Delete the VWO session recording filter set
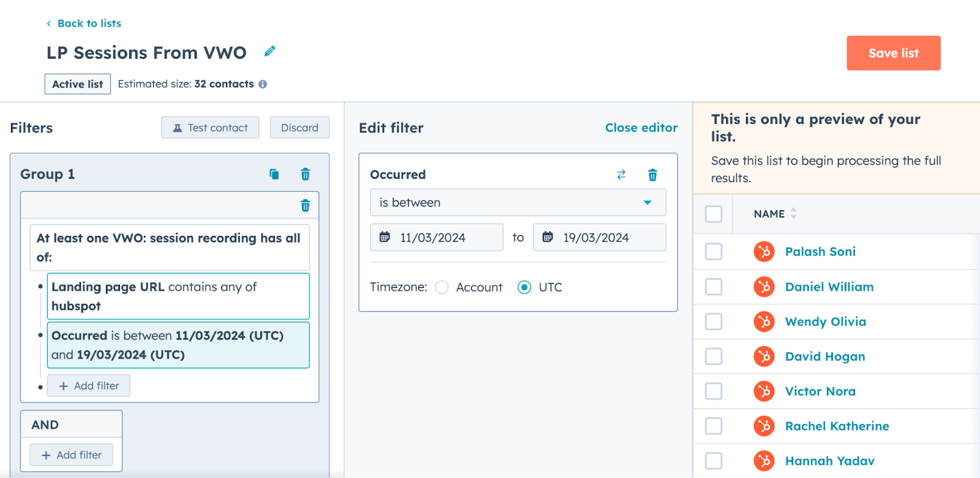The image size is (980, 478). point(305,205)
